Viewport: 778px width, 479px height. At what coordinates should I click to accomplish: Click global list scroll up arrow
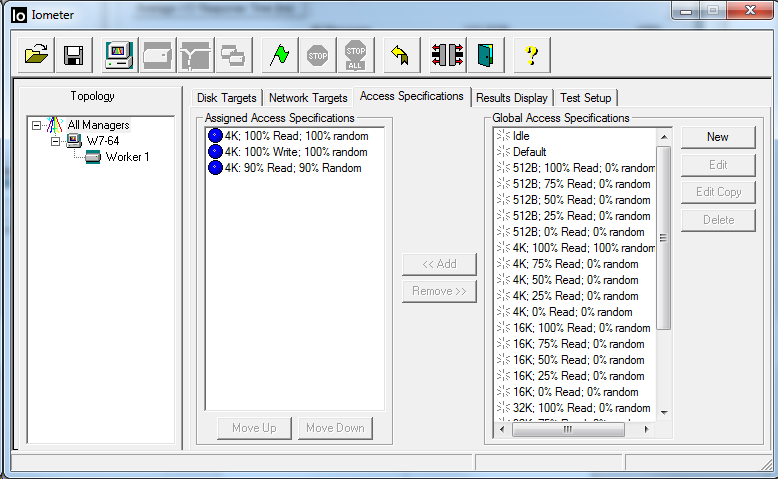coord(664,137)
